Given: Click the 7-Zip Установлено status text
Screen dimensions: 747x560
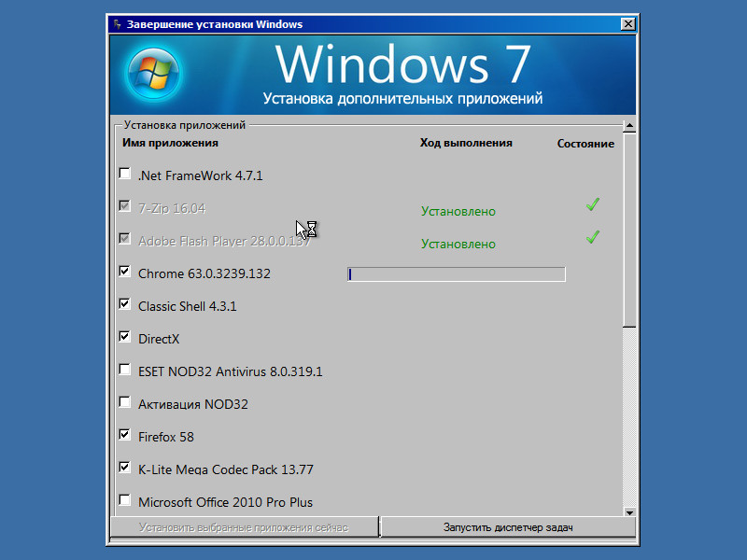Looking at the screenshot, I should 458,212.
